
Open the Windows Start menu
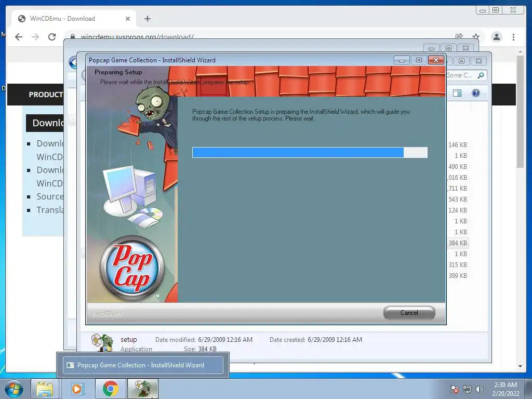(x=14, y=389)
